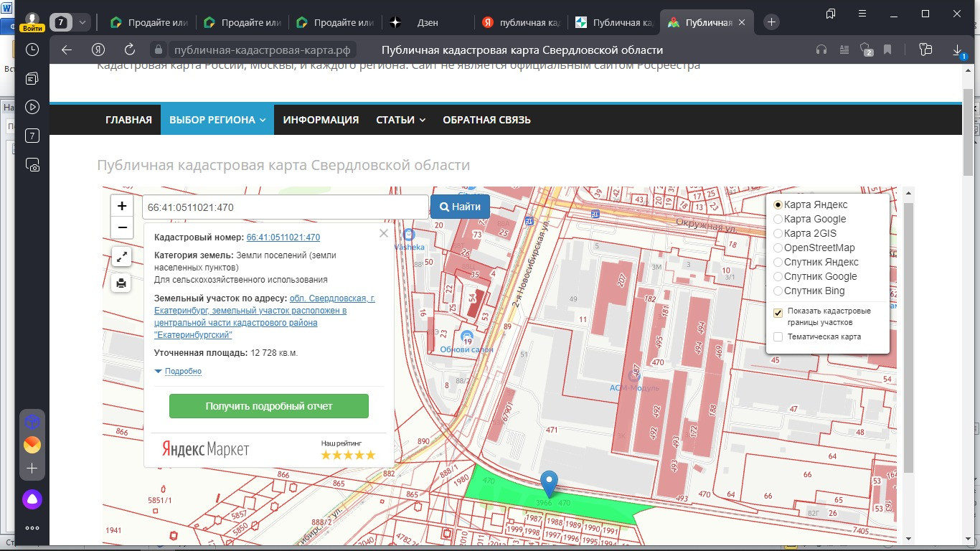Click the blue location marker pin
The image size is (980, 551).
pos(550,482)
